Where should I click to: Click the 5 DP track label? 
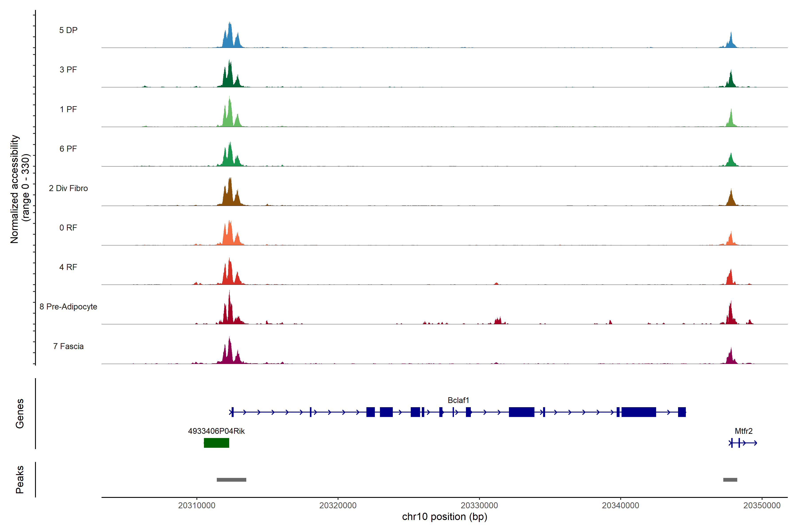tap(68, 30)
